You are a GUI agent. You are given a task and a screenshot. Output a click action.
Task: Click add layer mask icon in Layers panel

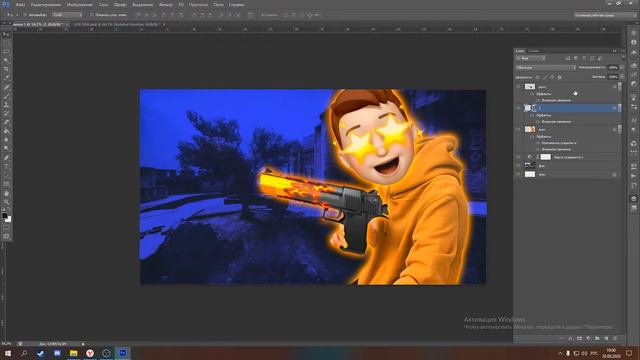pos(579,338)
